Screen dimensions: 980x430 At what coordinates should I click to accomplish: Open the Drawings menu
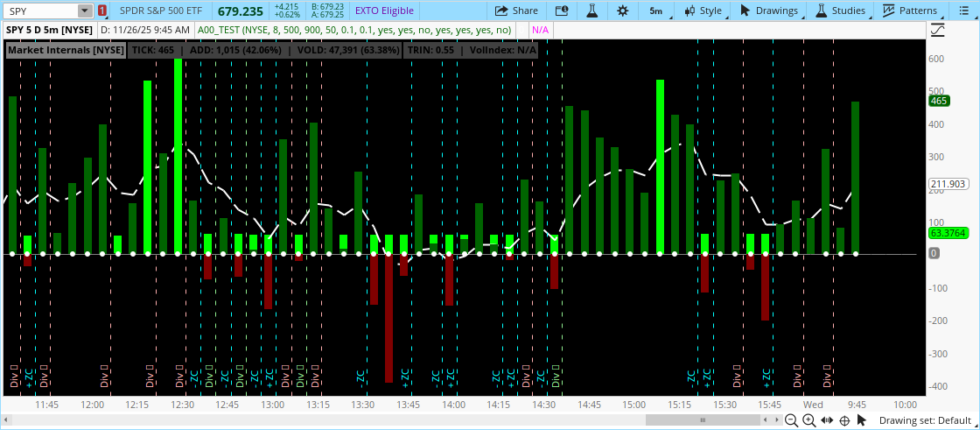click(x=768, y=11)
